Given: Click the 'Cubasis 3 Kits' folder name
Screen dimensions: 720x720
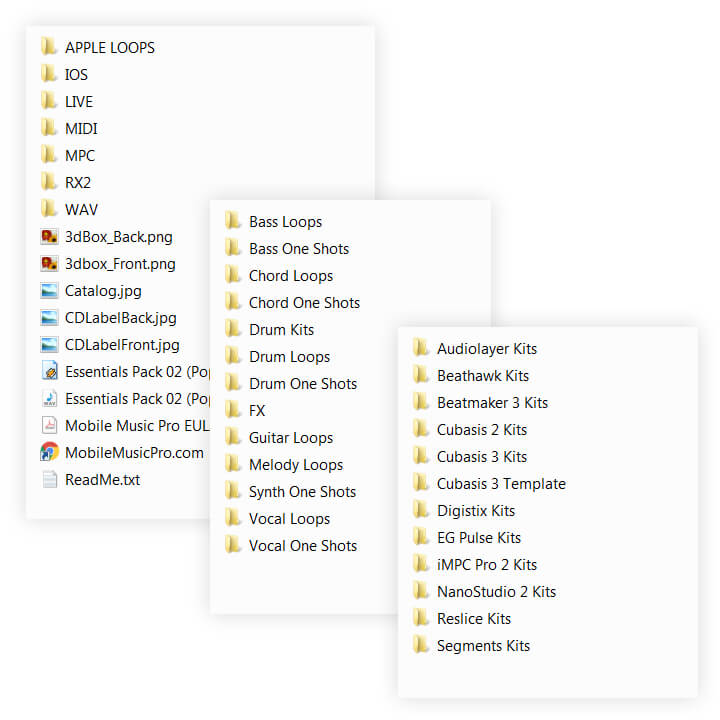Looking at the screenshot, I should coord(482,456).
